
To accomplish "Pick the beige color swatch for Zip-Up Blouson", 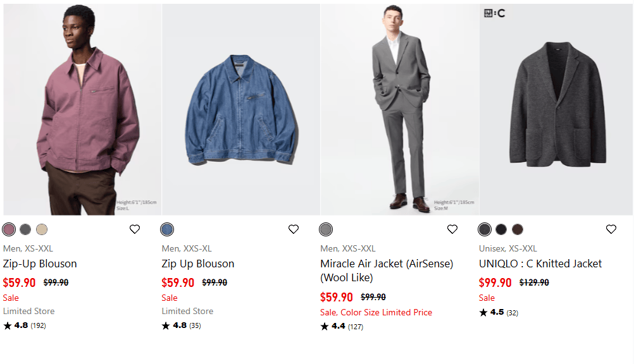I will coord(42,229).
